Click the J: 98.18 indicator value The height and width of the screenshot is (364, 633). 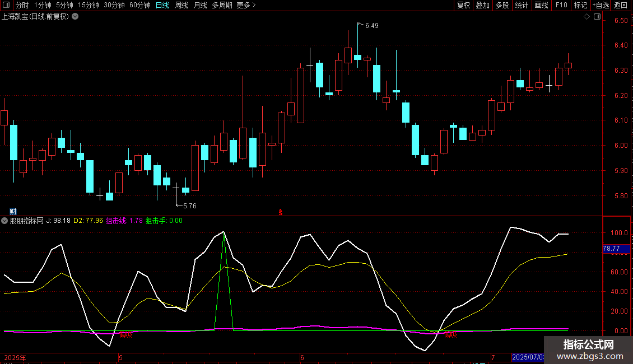(58, 221)
